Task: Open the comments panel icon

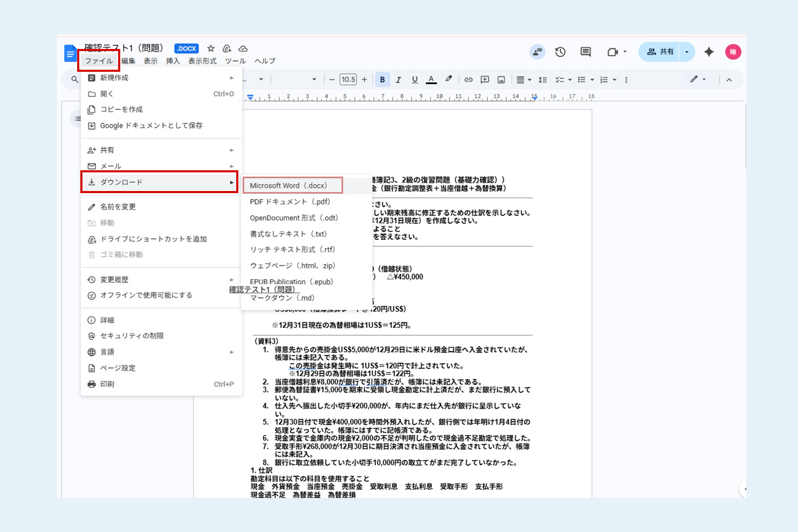Action: (586, 52)
